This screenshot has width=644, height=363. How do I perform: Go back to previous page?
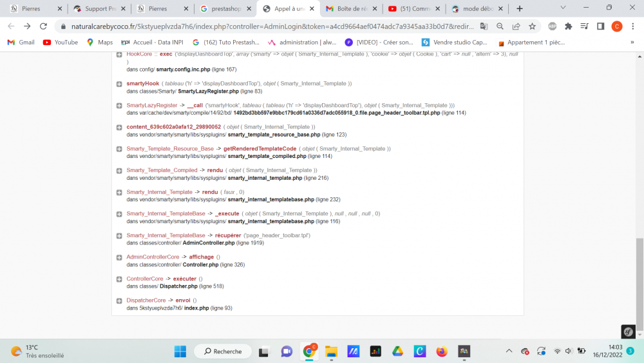(11, 26)
